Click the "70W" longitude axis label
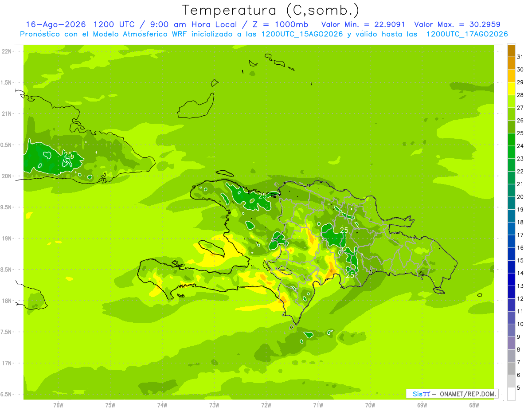Image resolution: width=532 pixels, height=411 pixels. pos(370,405)
